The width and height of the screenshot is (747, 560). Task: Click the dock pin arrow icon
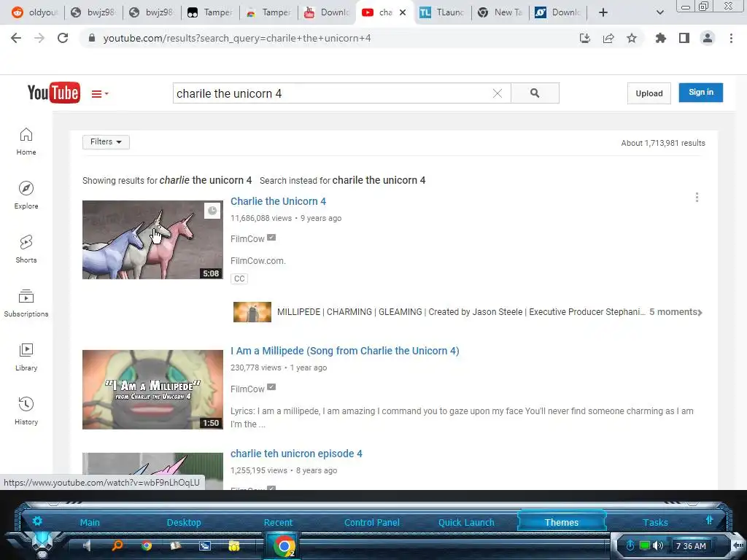coord(709,521)
